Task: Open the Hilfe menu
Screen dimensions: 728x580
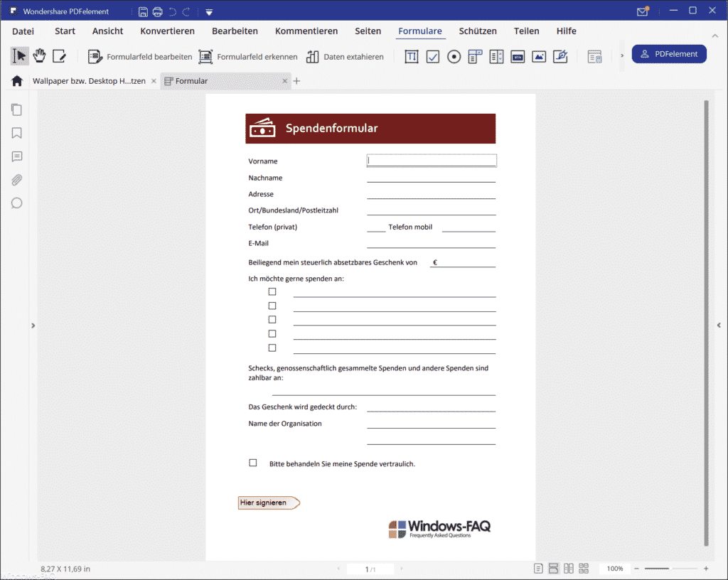Action: 566,31
